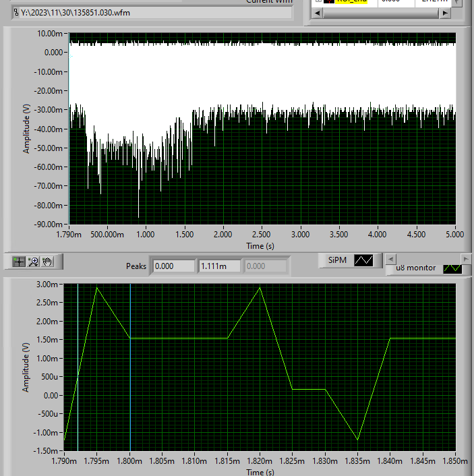474x476 pixels.
Task: Click the upper graph 1.790m time label
Action: click(69, 235)
